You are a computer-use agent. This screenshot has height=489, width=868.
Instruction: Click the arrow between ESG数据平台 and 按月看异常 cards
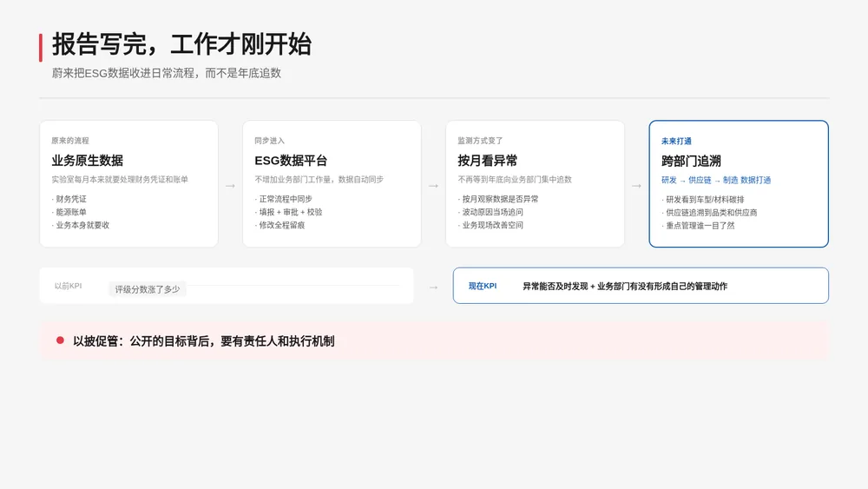tap(433, 186)
